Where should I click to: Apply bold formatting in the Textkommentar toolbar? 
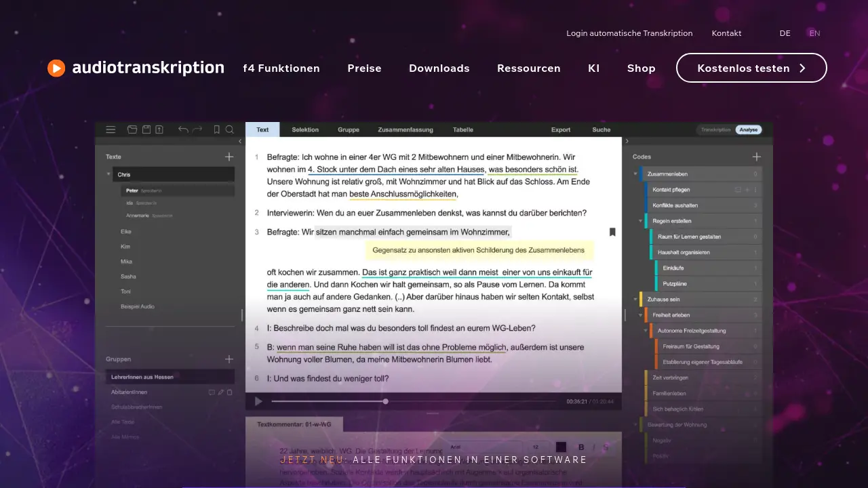click(x=581, y=447)
